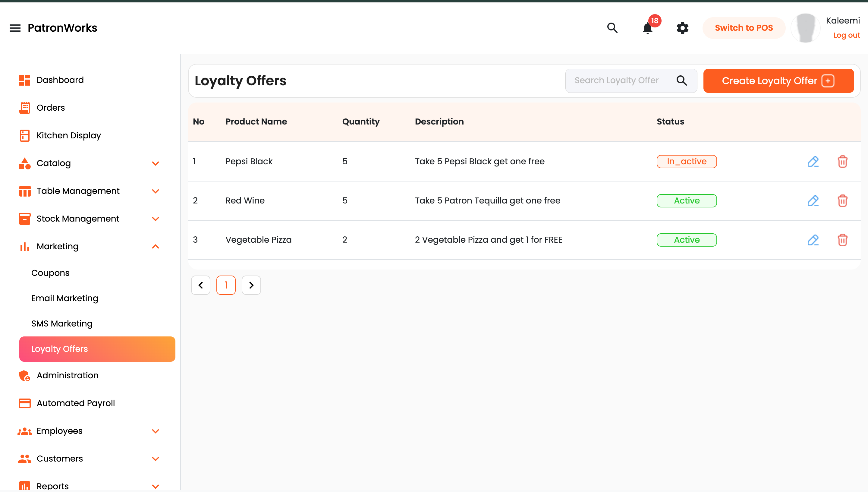Open the Coupons submenu item

[x=50, y=273]
